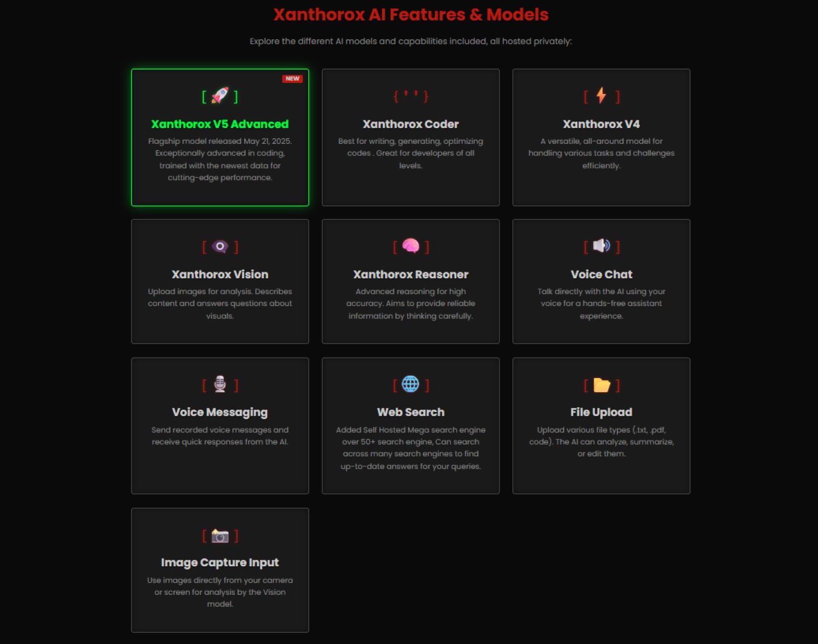
Task: Select the Xanthorox V5 Advanced title
Action: point(220,124)
